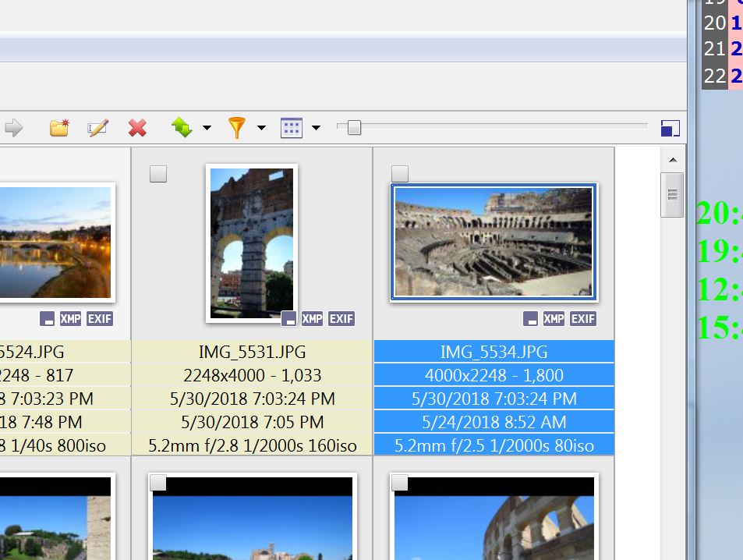Screen dimensions: 743x560
Task: Click the IMG_5534.JPG filename label
Action: (x=494, y=352)
